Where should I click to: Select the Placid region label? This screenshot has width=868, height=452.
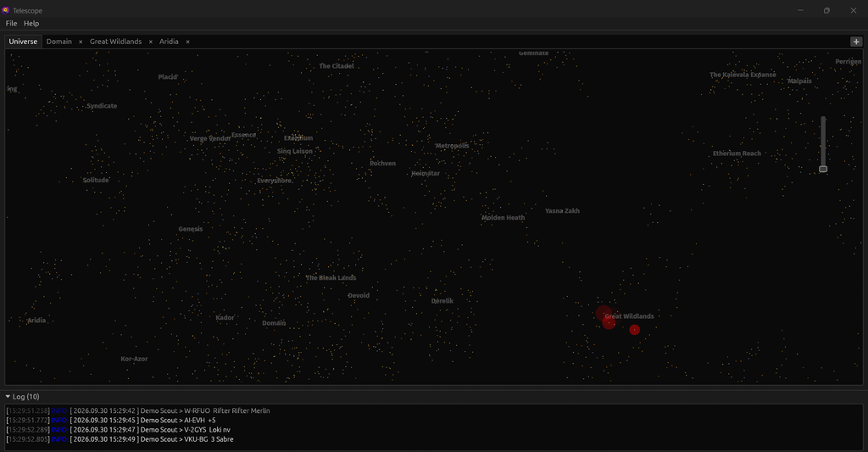[168, 77]
